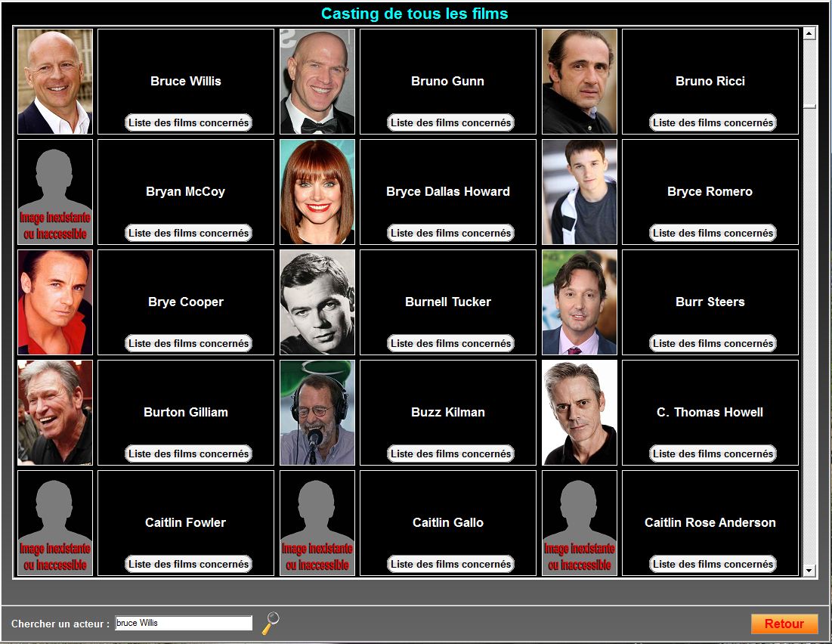Click the orange Retour button
832x644 pixels.
784,624
